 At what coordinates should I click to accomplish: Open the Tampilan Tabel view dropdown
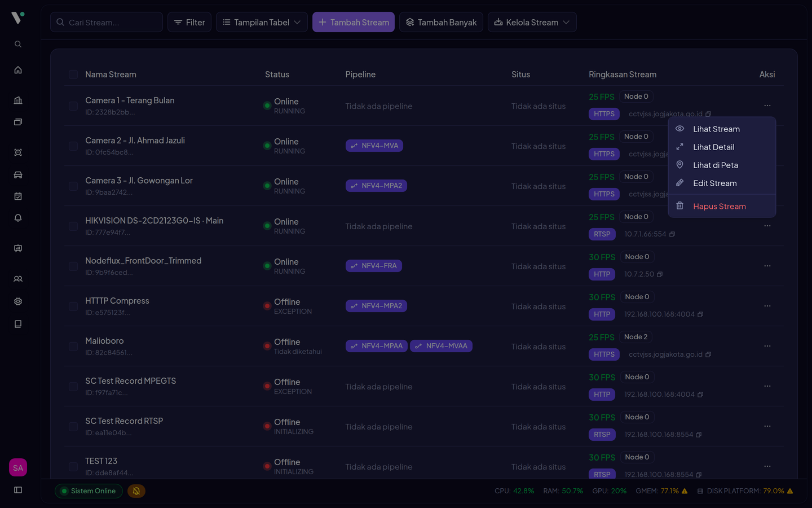tap(262, 22)
